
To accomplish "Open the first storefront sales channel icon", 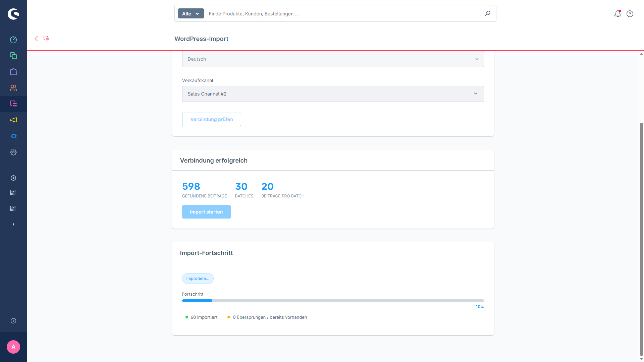I will [x=13, y=192].
